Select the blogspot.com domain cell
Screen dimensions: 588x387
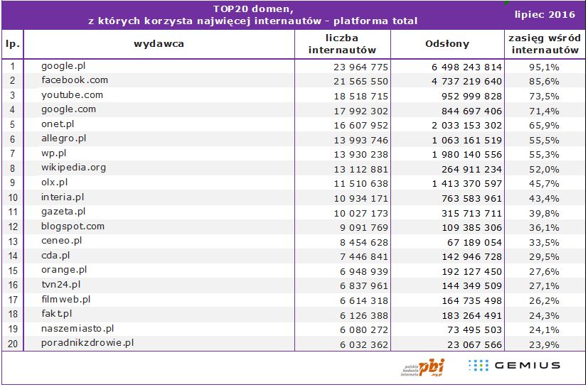(73, 227)
